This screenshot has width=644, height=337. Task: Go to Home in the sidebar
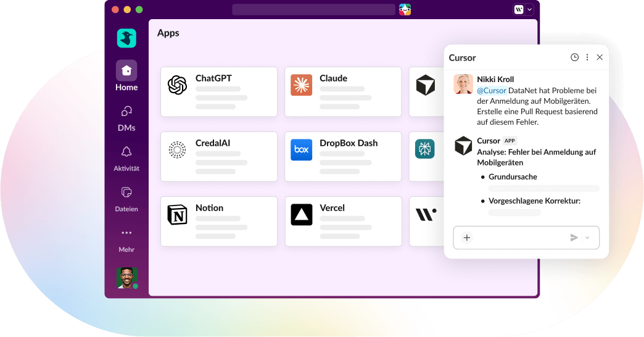(x=126, y=76)
